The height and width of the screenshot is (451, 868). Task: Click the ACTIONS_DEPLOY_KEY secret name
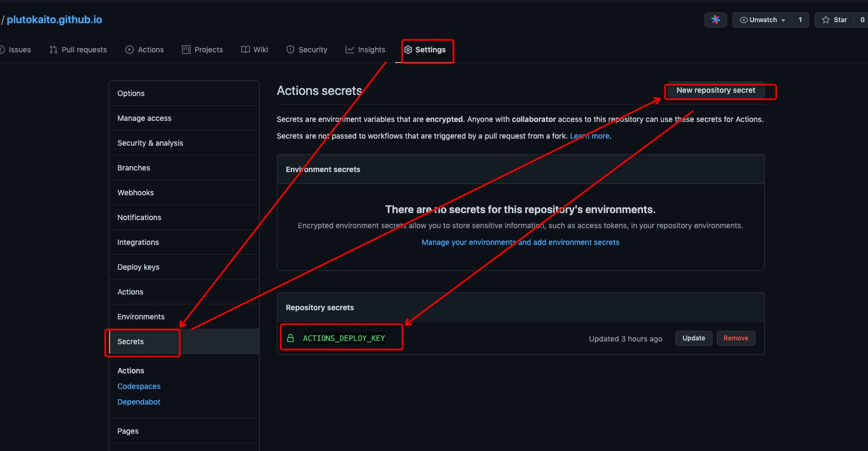pos(344,338)
